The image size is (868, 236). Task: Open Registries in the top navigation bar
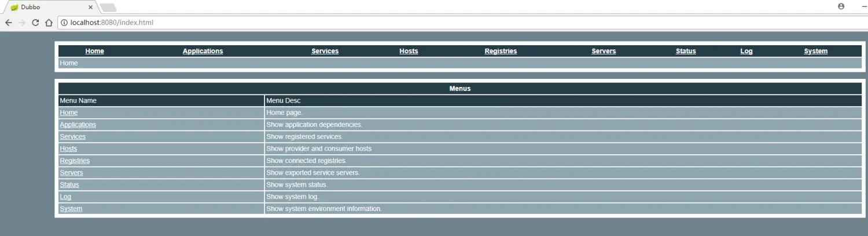click(501, 51)
